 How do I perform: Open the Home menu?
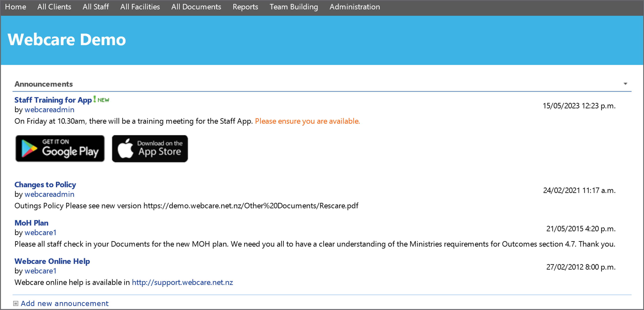click(16, 7)
